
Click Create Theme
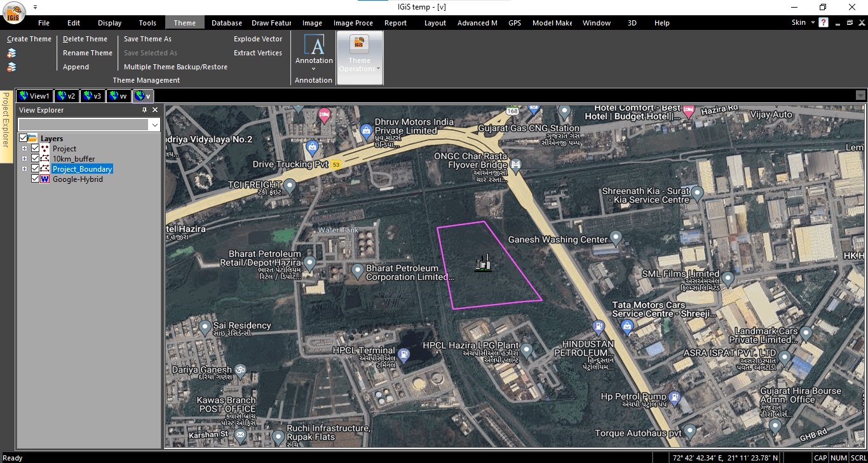coord(29,39)
